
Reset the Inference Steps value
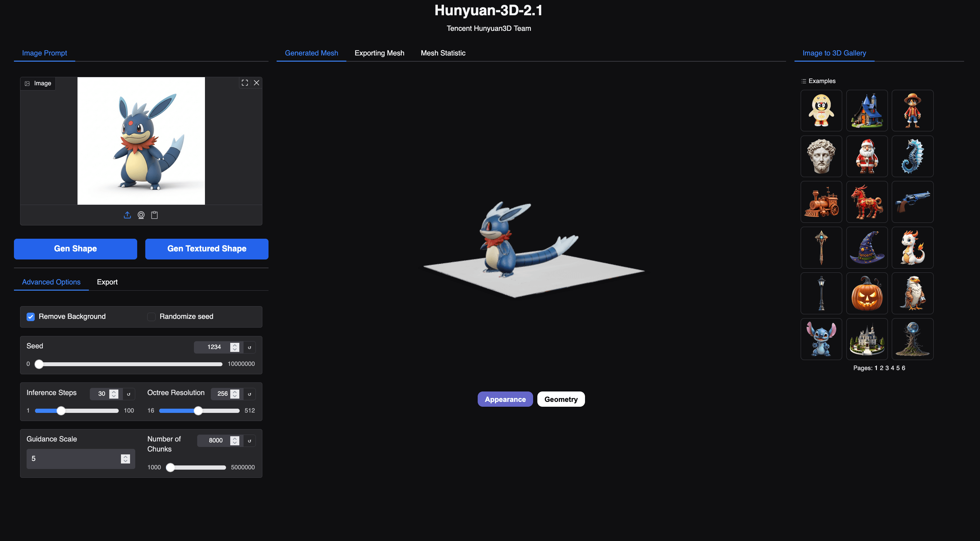(129, 394)
